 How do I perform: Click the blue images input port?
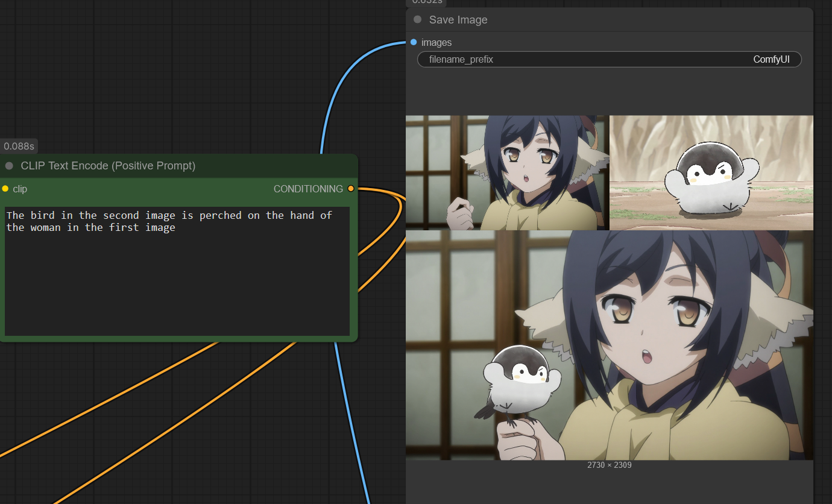[413, 42]
